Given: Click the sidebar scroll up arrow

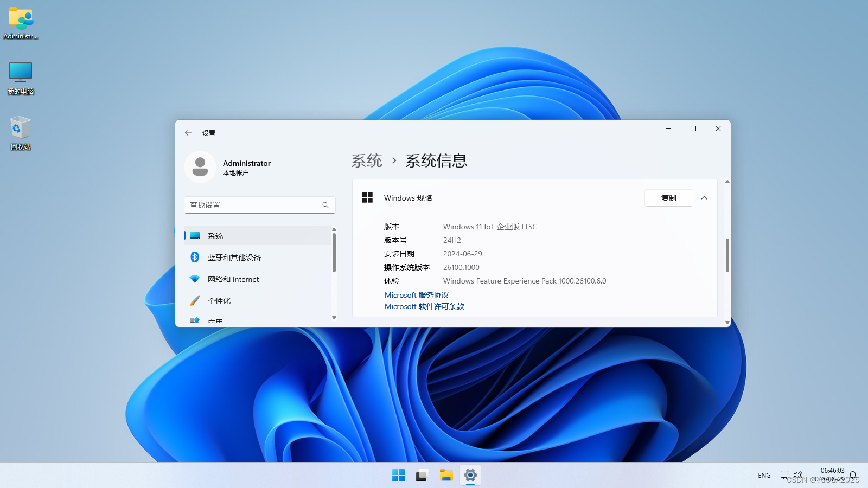Looking at the screenshot, I should coord(334,229).
